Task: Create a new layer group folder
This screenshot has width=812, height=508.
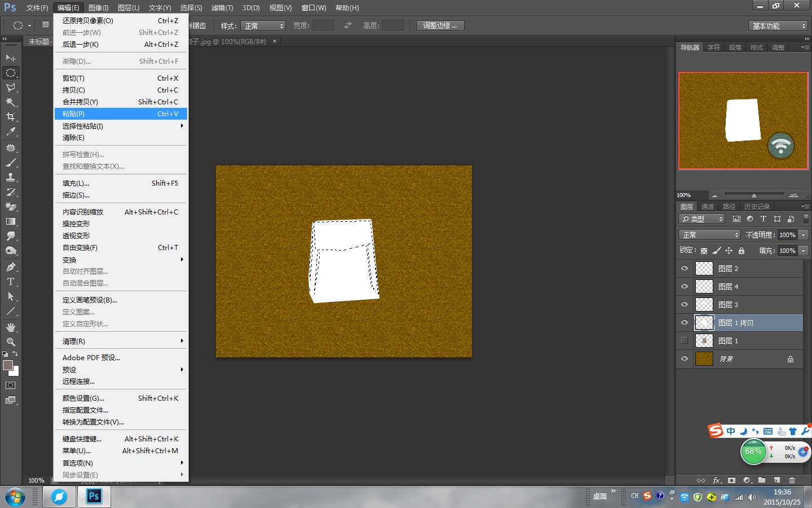Action: coord(762,480)
